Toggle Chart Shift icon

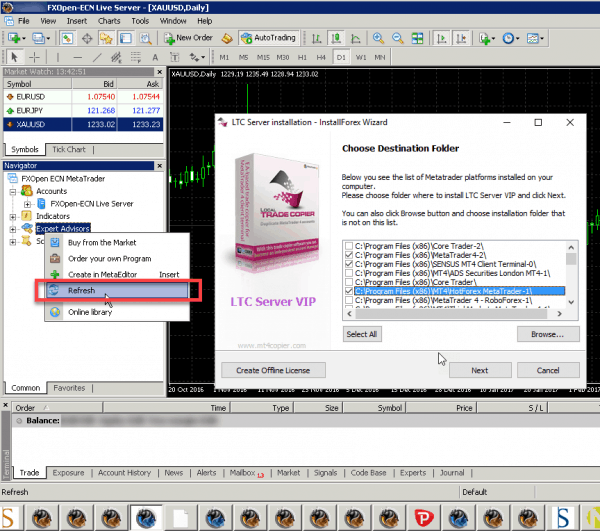461,38
